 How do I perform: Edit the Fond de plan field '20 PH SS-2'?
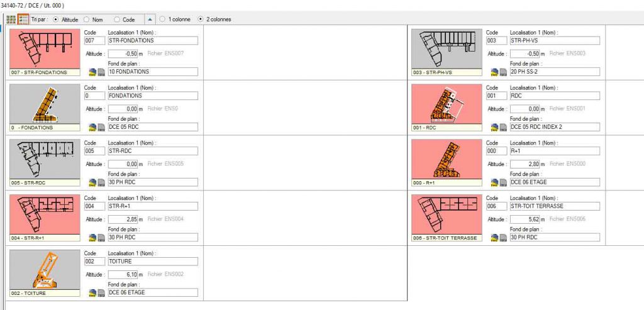(x=554, y=72)
